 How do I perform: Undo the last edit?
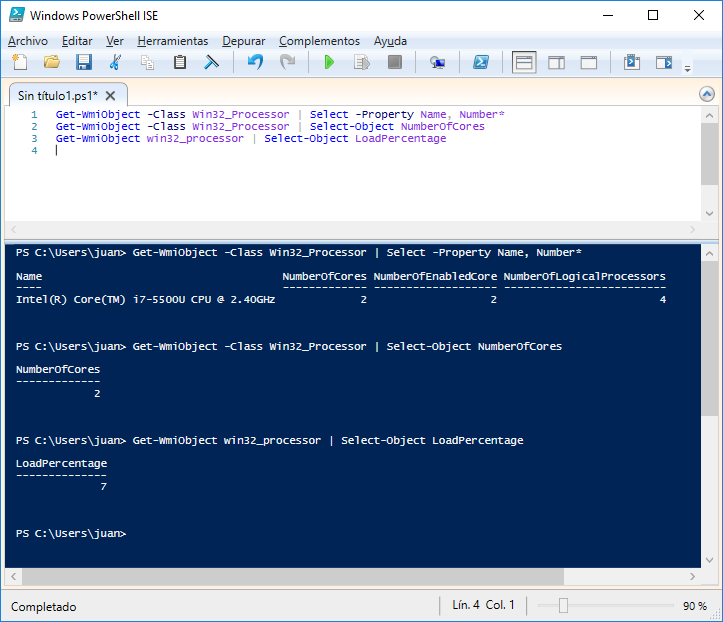[x=255, y=62]
